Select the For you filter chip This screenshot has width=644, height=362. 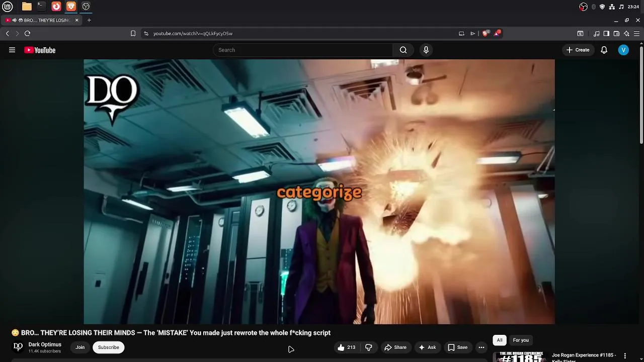pyautogui.click(x=521, y=340)
